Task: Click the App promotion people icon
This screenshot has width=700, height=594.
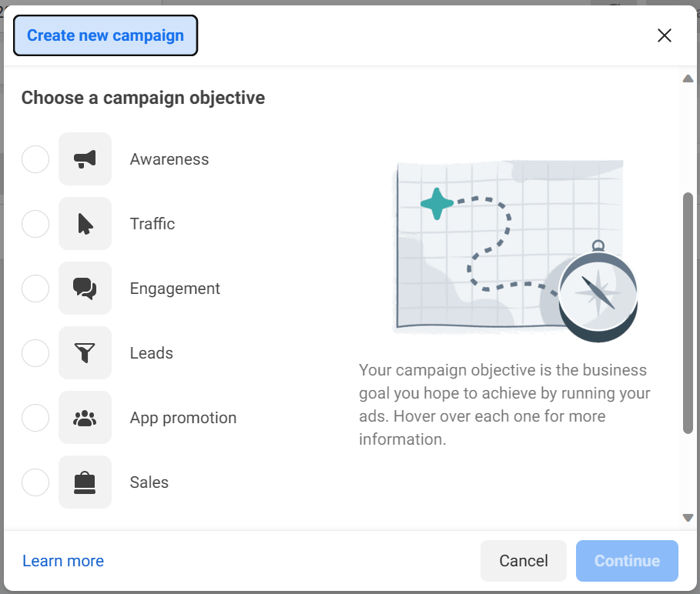Action: click(85, 418)
